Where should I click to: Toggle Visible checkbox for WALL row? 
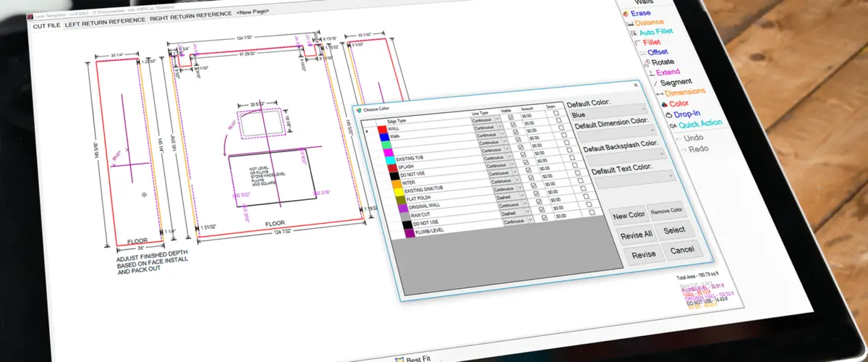click(x=511, y=117)
